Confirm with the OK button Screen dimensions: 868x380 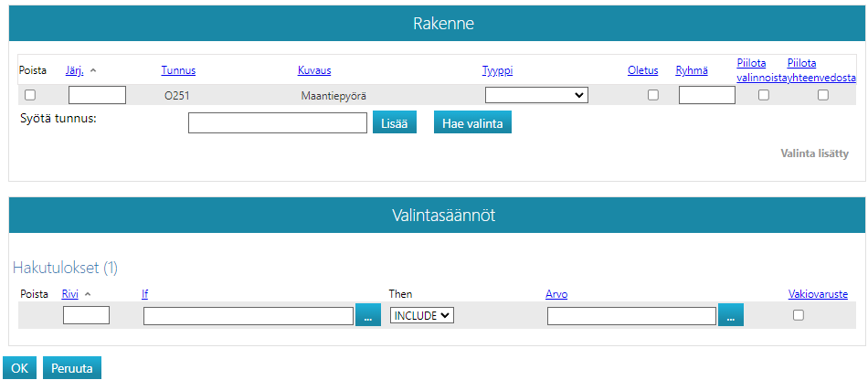click(x=20, y=368)
